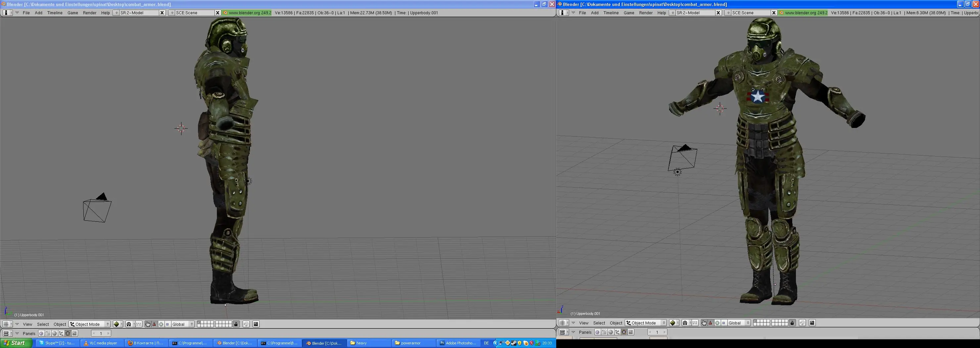Toggle layer lock icon in right viewport

[792, 323]
